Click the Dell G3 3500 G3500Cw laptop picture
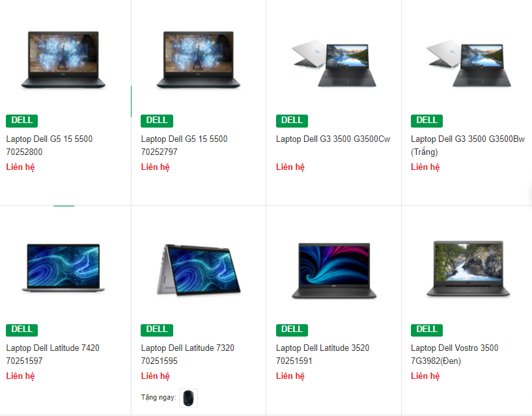The height and width of the screenshot is (416, 532). click(334, 63)
